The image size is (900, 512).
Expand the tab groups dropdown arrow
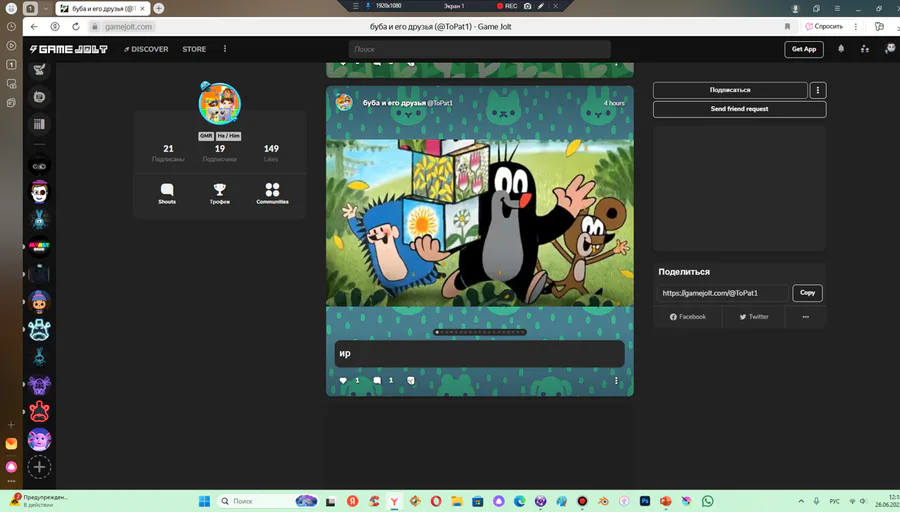click(x=46, y=9)
